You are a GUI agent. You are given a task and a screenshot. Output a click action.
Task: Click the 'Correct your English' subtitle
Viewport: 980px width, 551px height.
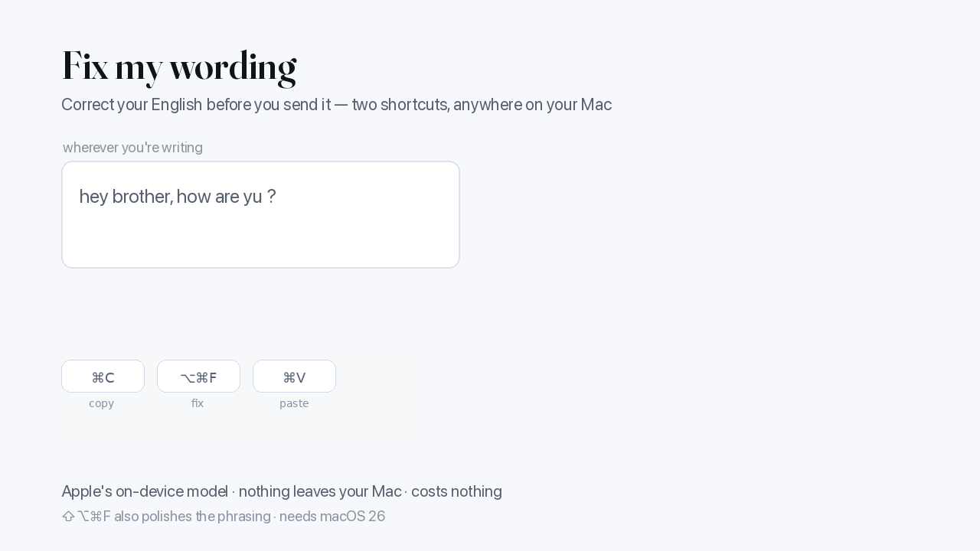click(336, 105)
